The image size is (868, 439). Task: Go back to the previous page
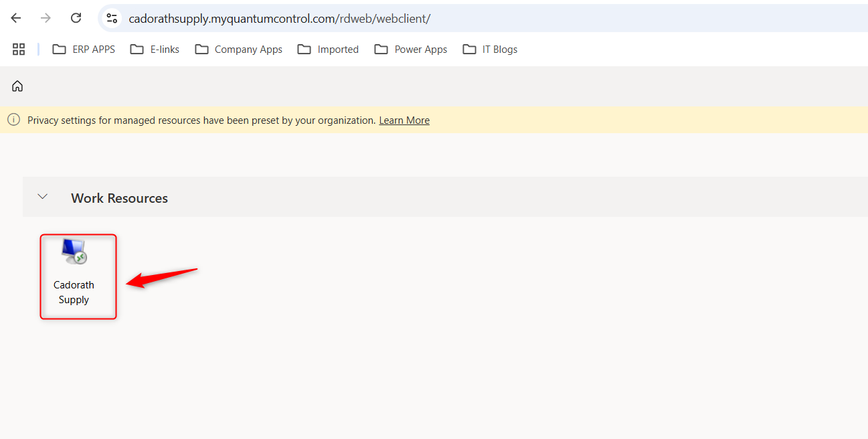(16, 18)
